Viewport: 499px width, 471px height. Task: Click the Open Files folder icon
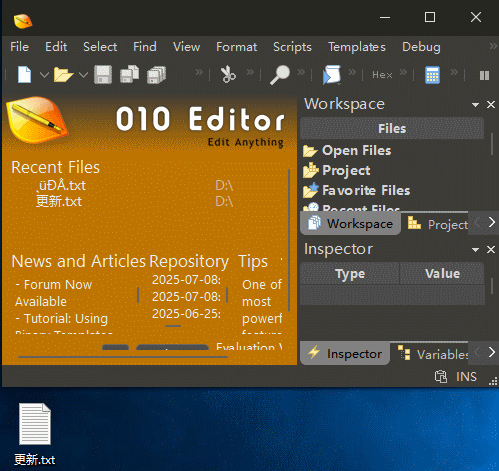point(310,151)
